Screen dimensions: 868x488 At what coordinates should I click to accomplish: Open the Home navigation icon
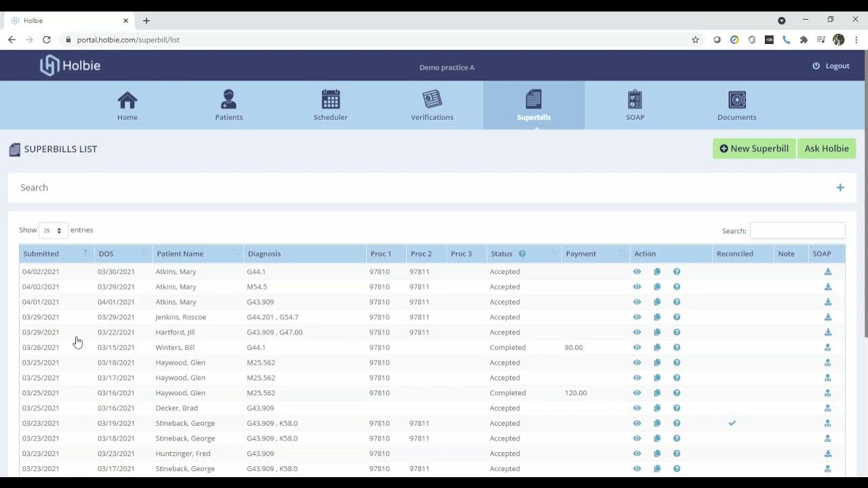tap(127, 105)
